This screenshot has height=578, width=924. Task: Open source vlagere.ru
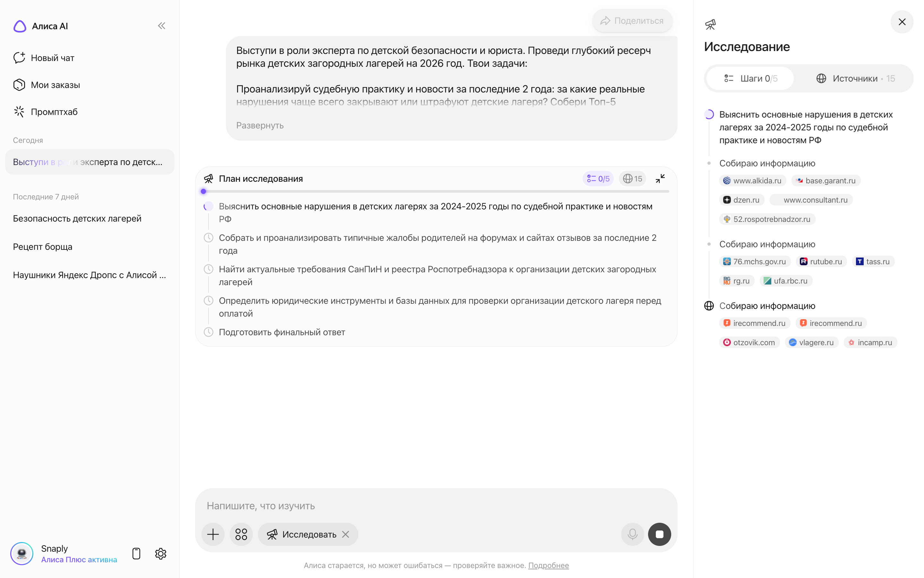[812, 342]
